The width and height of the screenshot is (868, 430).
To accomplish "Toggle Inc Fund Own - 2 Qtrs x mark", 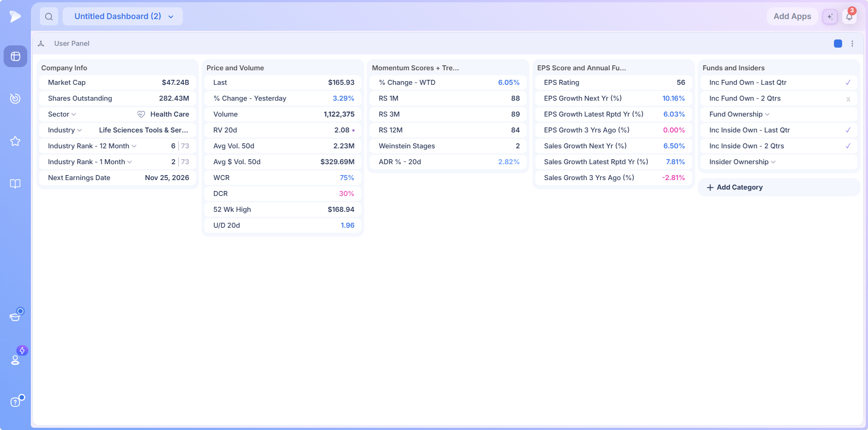I will coord(848,99).
